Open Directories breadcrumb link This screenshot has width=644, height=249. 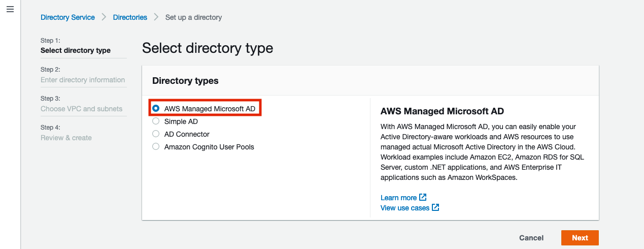(130, 17)
